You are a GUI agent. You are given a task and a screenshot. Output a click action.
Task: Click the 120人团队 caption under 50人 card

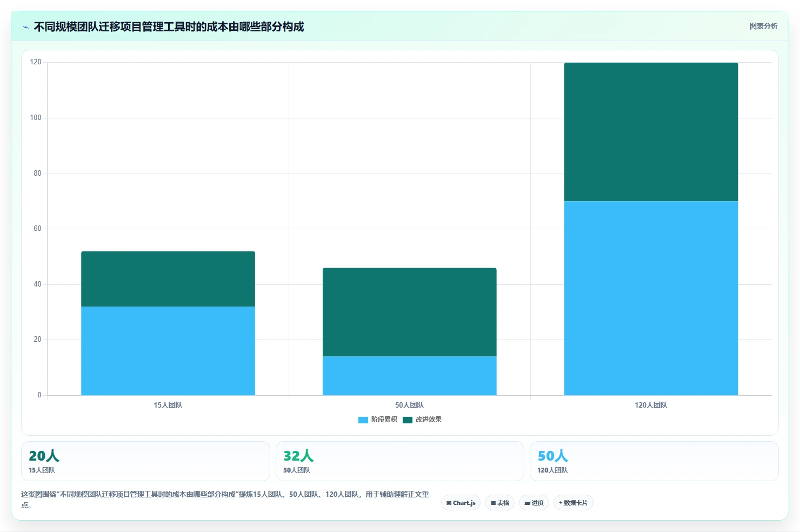coord(552,470)
